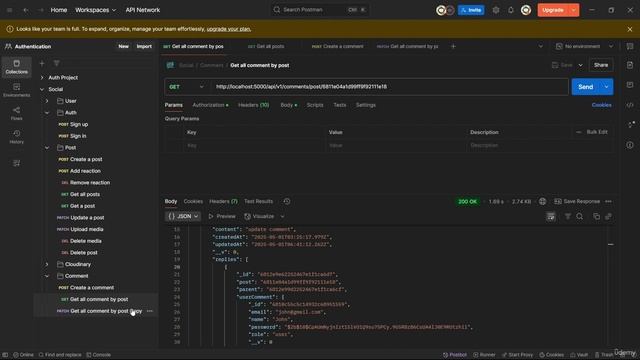
Task: Open three-dots menu for response options
Action: (x=609, y=201)
